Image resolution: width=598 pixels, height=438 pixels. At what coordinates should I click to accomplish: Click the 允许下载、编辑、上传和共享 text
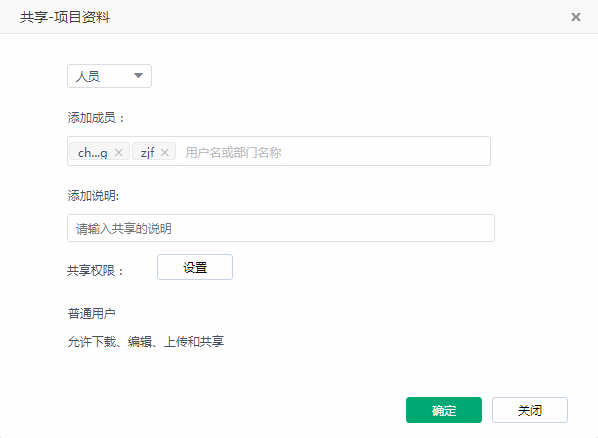146,341
